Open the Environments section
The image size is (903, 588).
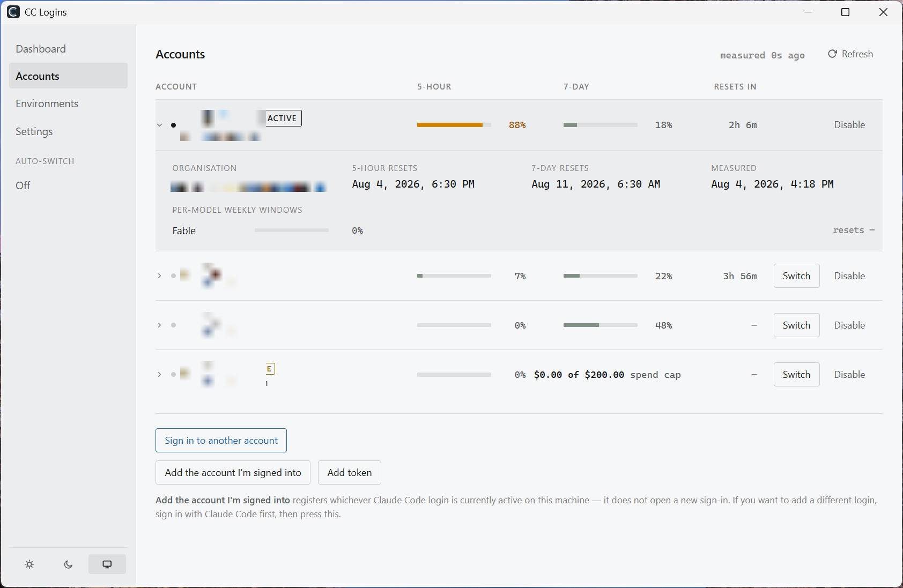[68, 103]
